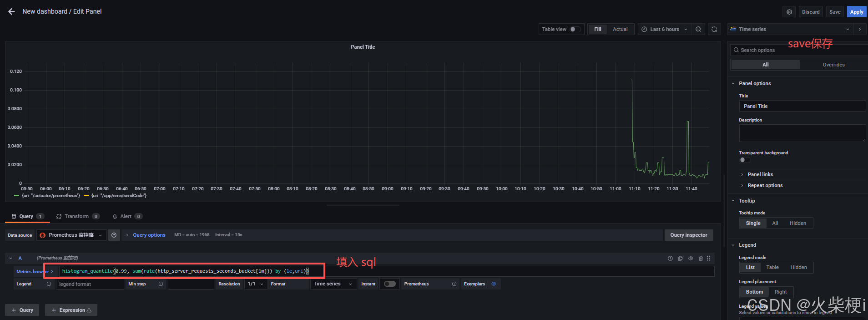
Task: Collapse query A row chevron
Action: point(10,258)
